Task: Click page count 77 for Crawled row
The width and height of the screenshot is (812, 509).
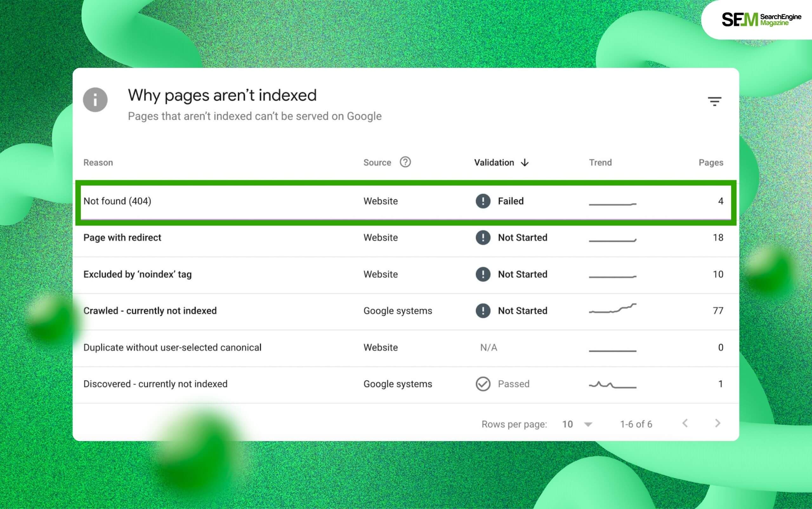Action: point(718,310)
